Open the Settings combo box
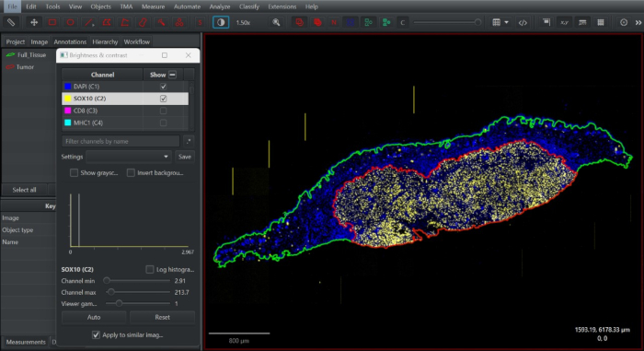 point(129,157)
